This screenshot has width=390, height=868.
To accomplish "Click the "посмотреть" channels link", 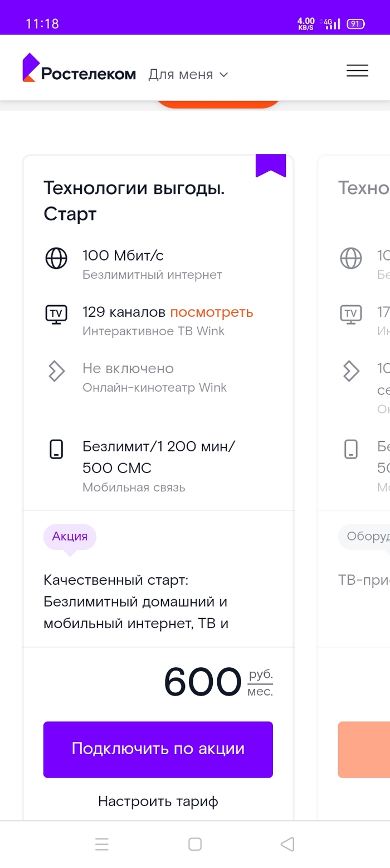I will (212, 312).
